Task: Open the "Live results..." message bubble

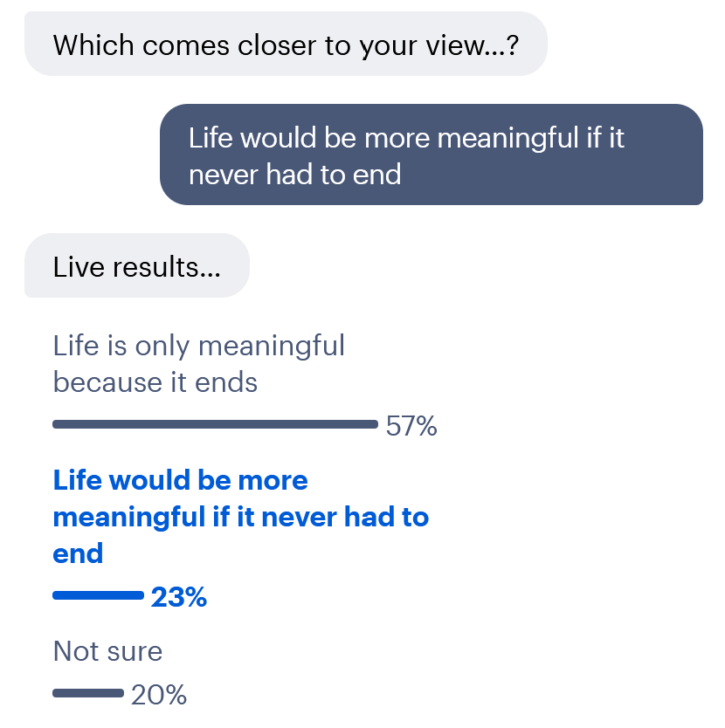Action: 136,266
